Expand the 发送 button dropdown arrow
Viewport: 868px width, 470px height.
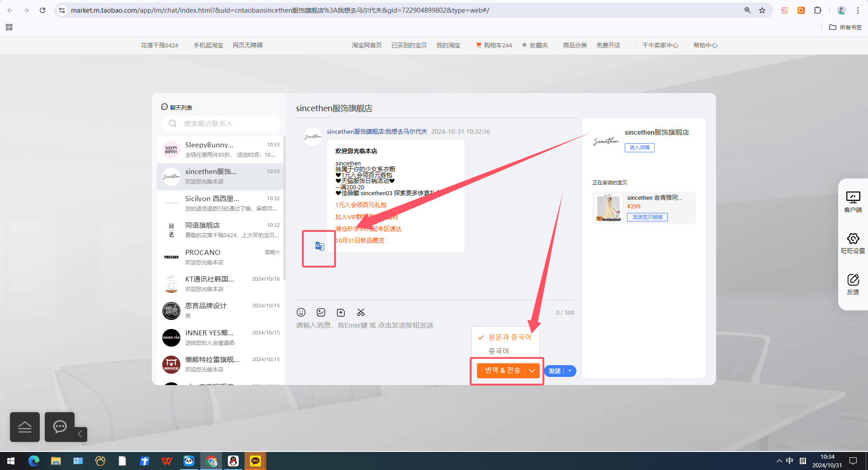point(570,371)
